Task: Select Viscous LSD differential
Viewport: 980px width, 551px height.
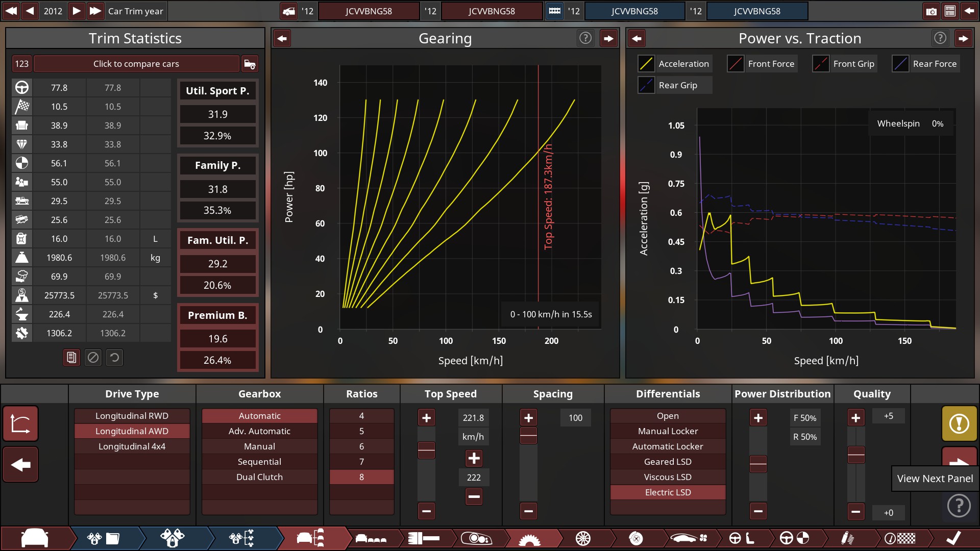Action: (x=668, y=477)
